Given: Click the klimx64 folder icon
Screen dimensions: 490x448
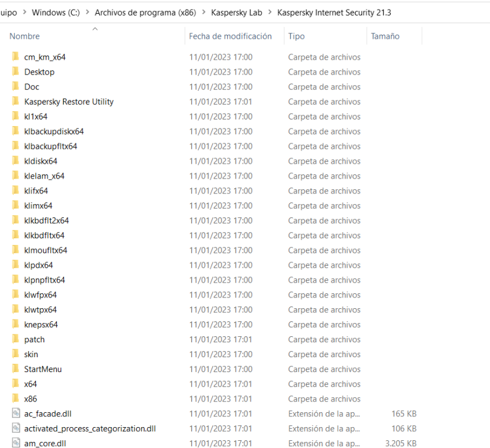Looking at the screenshot, I should tap(16, 205).
